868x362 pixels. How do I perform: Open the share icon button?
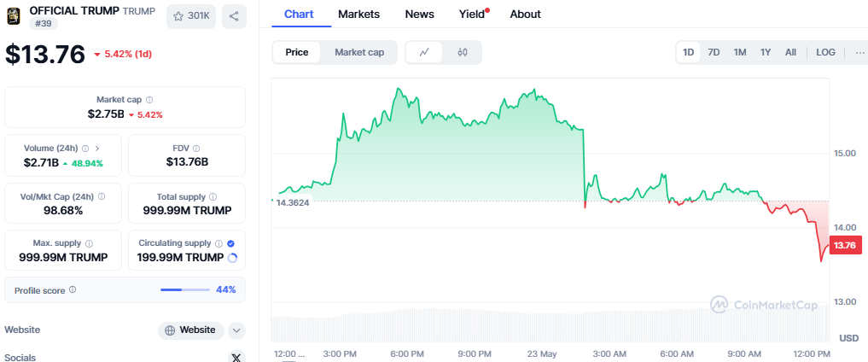[x=234, y=16]
